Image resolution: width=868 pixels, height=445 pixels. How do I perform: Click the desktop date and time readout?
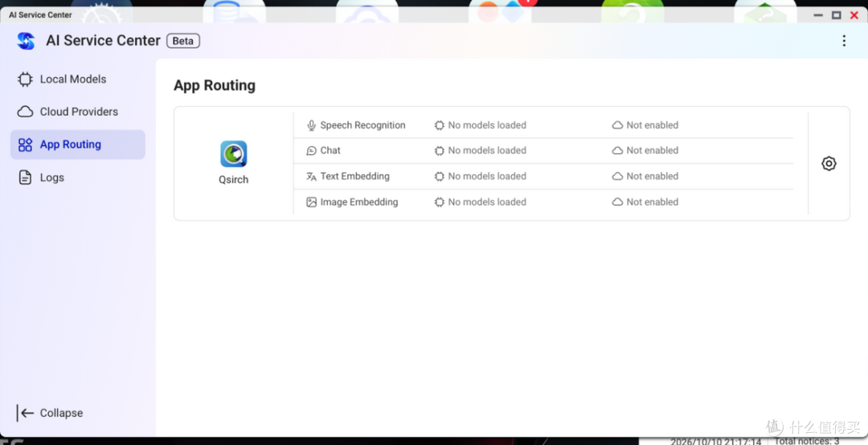(x=716, y=442)
